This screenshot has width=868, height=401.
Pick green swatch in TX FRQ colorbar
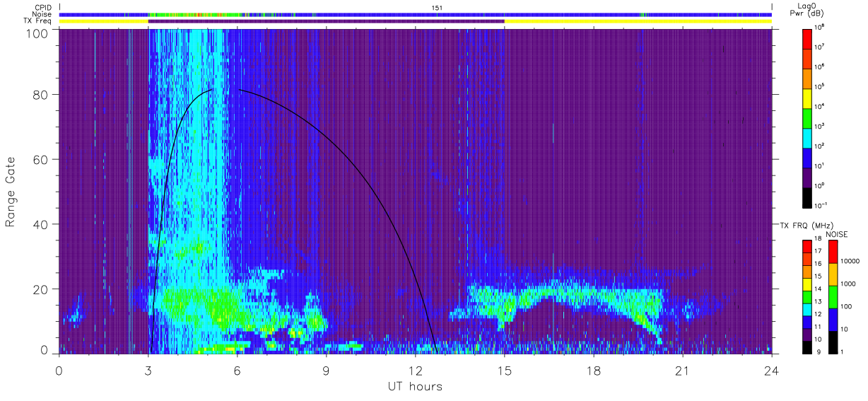tap(807, 296)
